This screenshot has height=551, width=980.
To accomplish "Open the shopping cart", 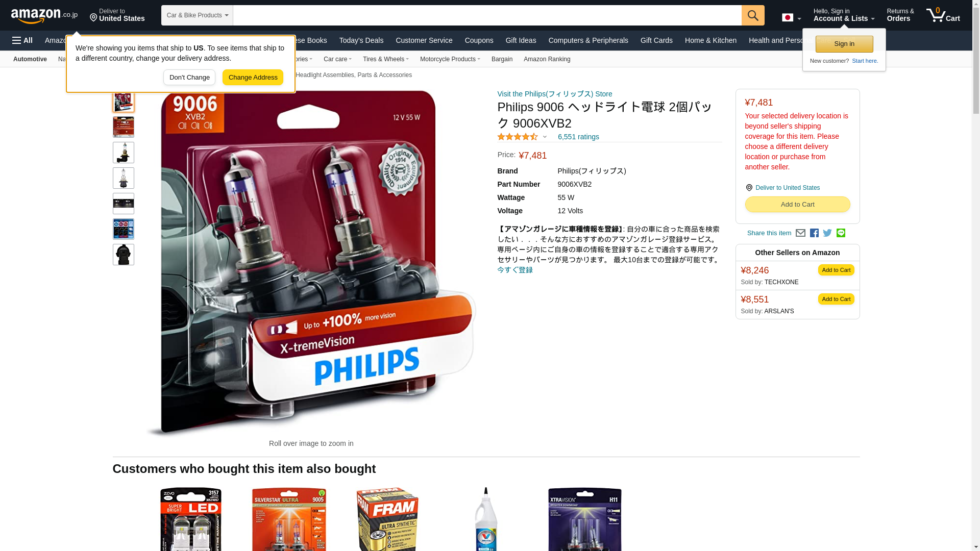I will click(943, 15).
